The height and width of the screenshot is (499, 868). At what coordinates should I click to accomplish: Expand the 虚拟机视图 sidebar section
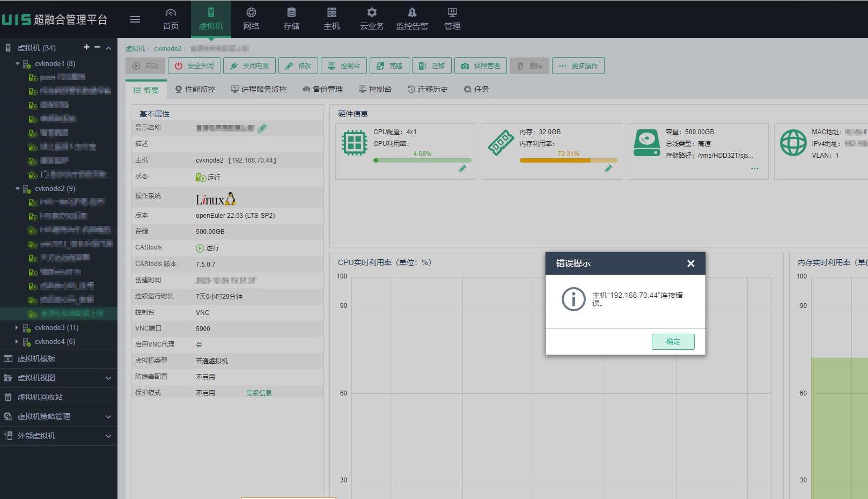108,378
